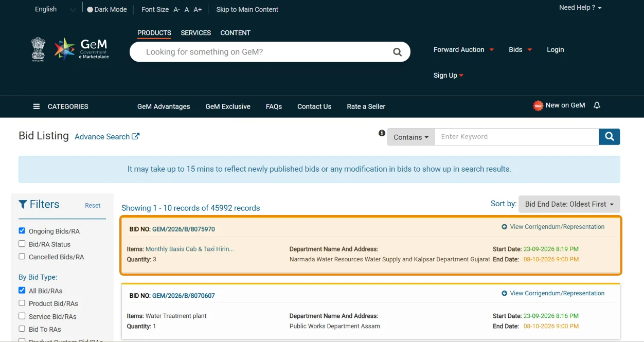Click the red New badge icon

[538, 106]
